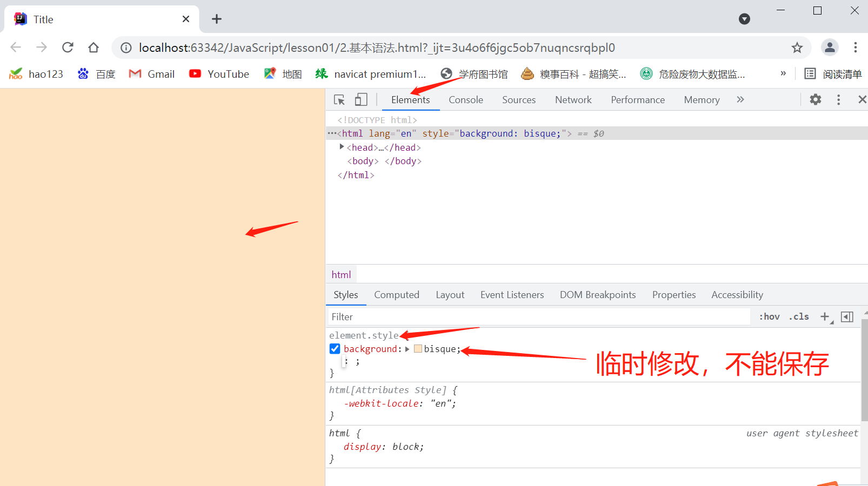Open the 地图 bookmark

(x=283, y=74)
